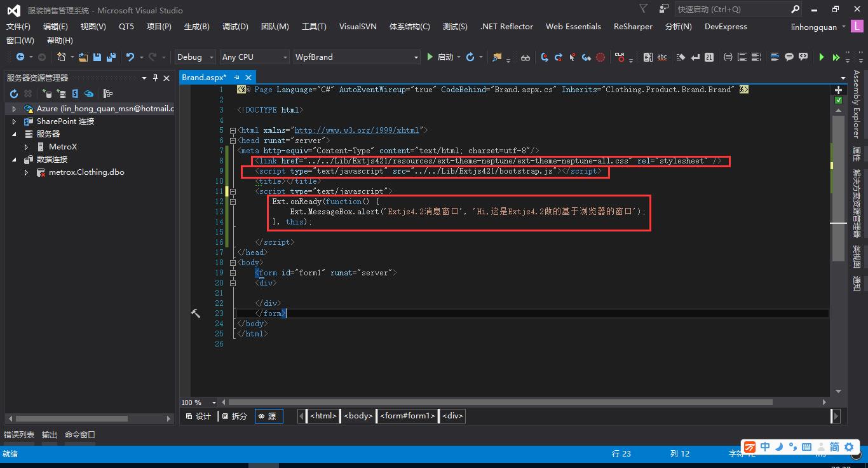868x468 pixels.
Task: Open the 输出 output tab
Action: 50,435
